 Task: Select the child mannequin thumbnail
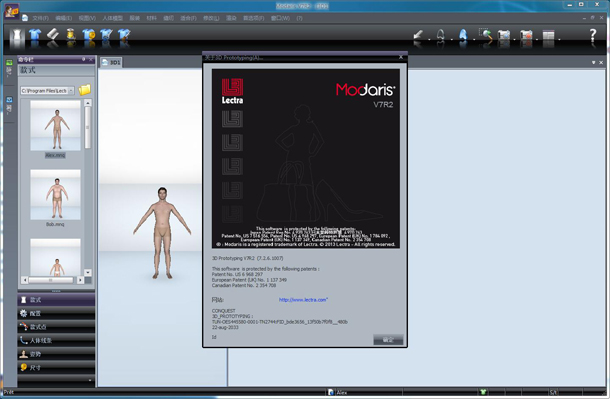click(x=56, y=257)
